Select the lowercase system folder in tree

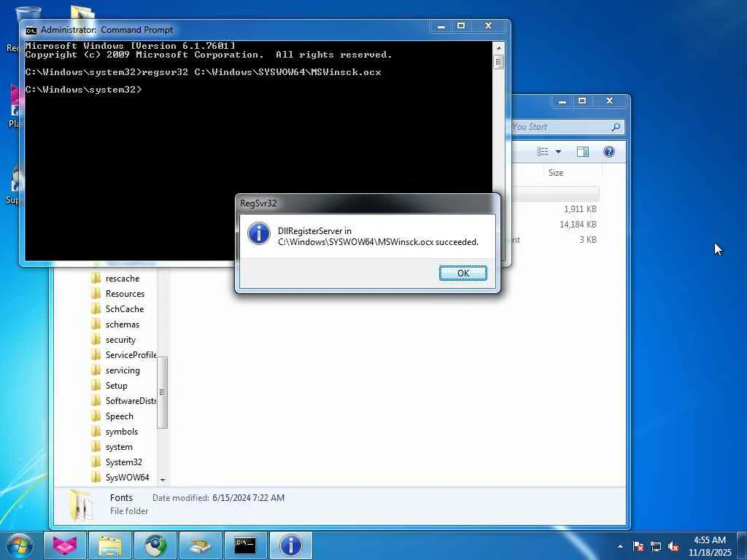[119, 447]
